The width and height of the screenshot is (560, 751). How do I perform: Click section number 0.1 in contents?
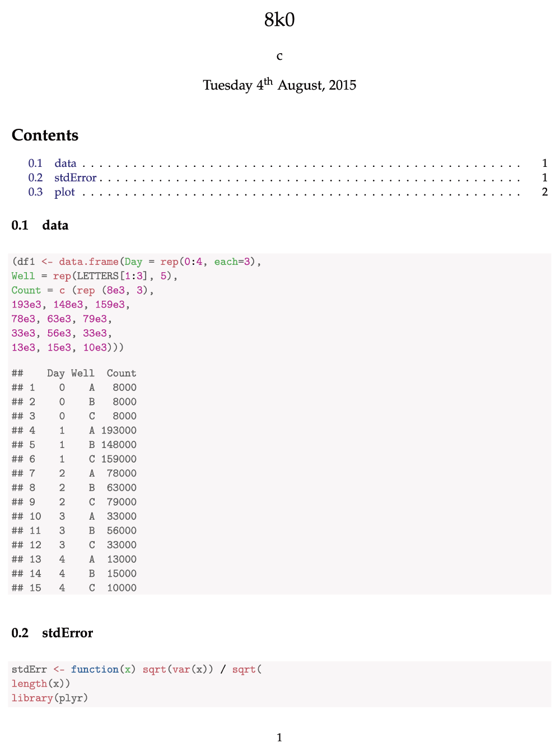tap(35, 163)
